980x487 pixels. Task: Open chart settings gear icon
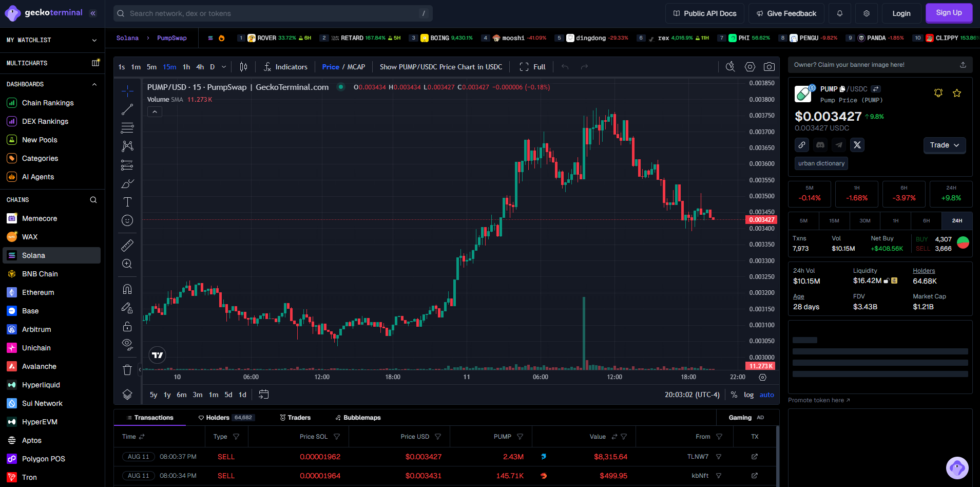pos(750,67)
